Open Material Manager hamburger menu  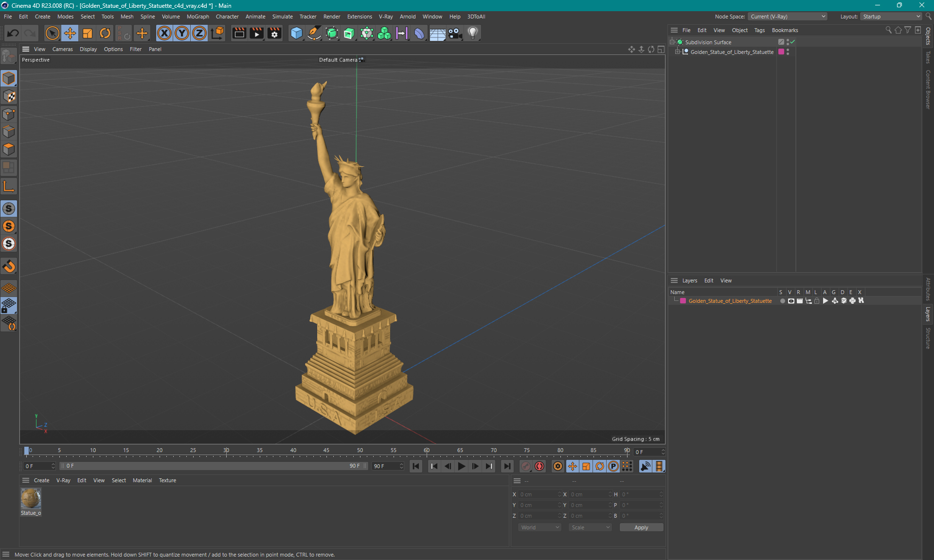26,480
